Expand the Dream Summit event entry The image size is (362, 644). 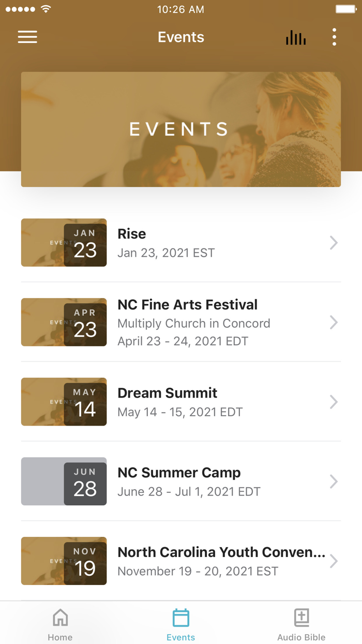(x=334, y=402)
